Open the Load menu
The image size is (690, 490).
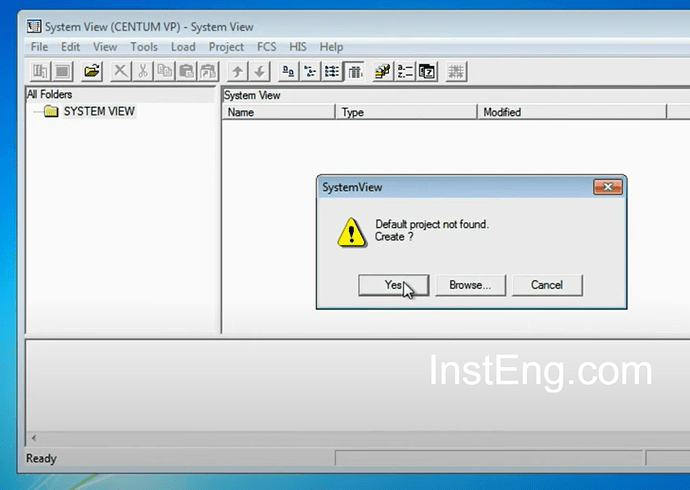[x=183, y=47]
